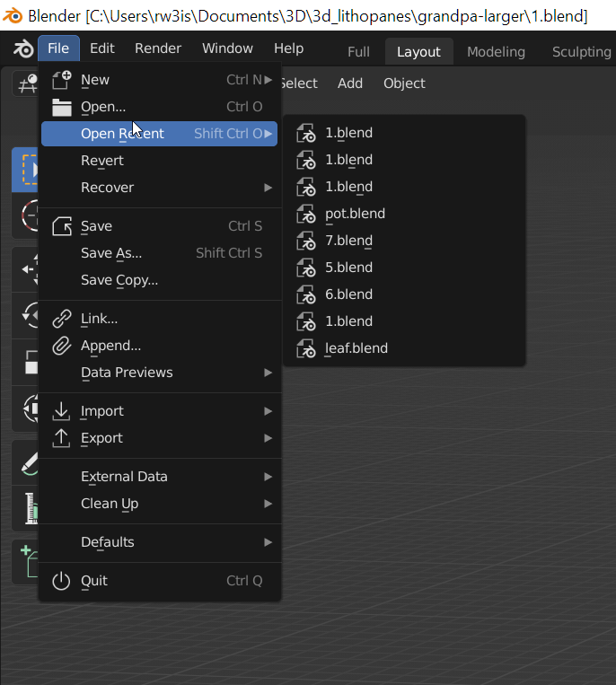Image resolution: width=616 pixels, height=685 pixels.
Task: Switch to the Modeling workspace tab
Action: pyautogui.click(x=496, y=52)
